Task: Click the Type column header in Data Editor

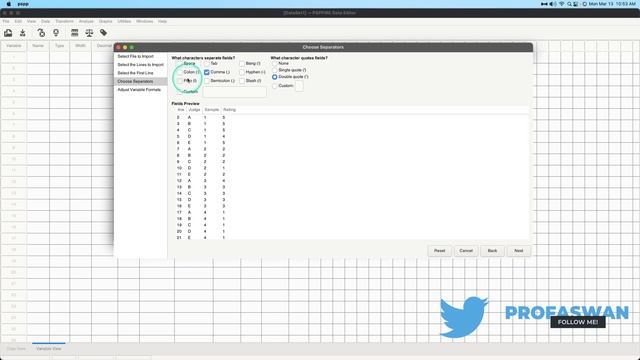Action: click(60, 46)
